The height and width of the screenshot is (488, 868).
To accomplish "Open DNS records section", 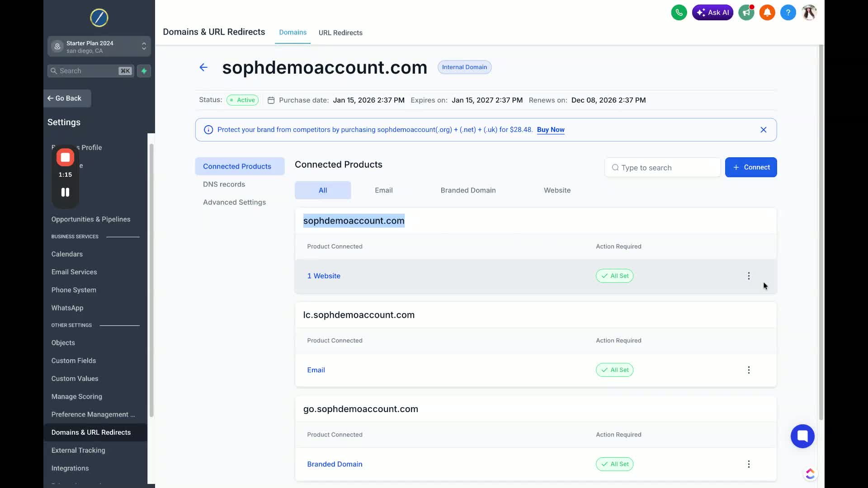I will (x=224, y=184).
